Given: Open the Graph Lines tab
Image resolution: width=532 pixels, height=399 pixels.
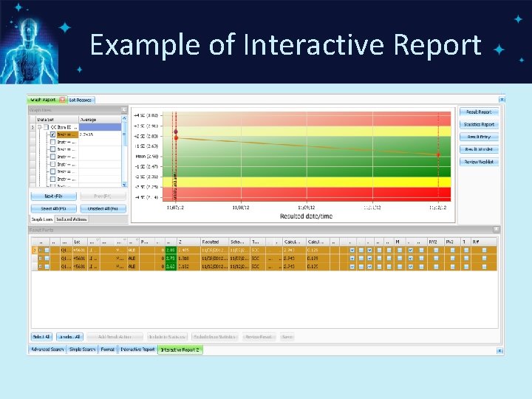Looking at the screenshot, I should [x=41, y=219].
